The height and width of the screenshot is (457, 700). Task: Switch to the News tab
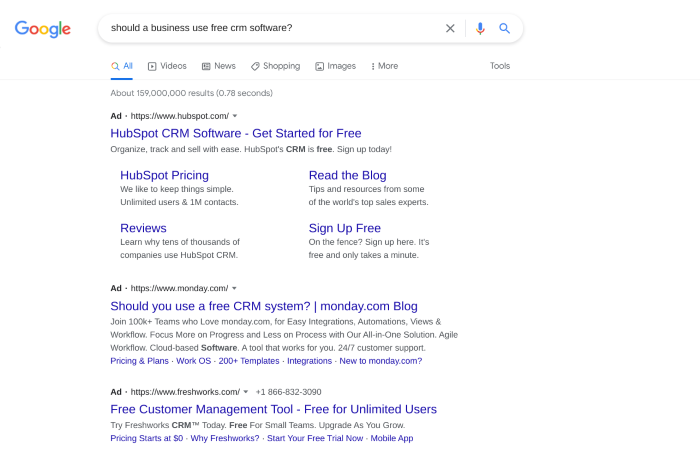point(219,66)
